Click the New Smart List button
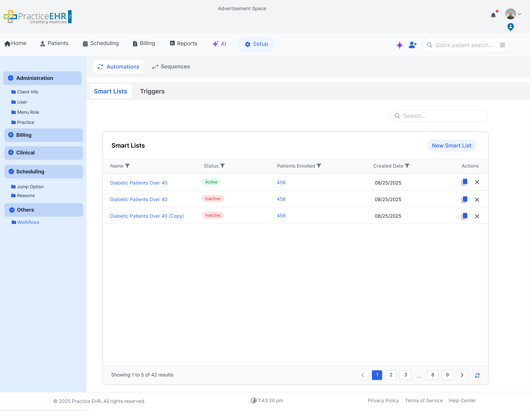The width and height of the screenshot is (532, 411). 451,146
